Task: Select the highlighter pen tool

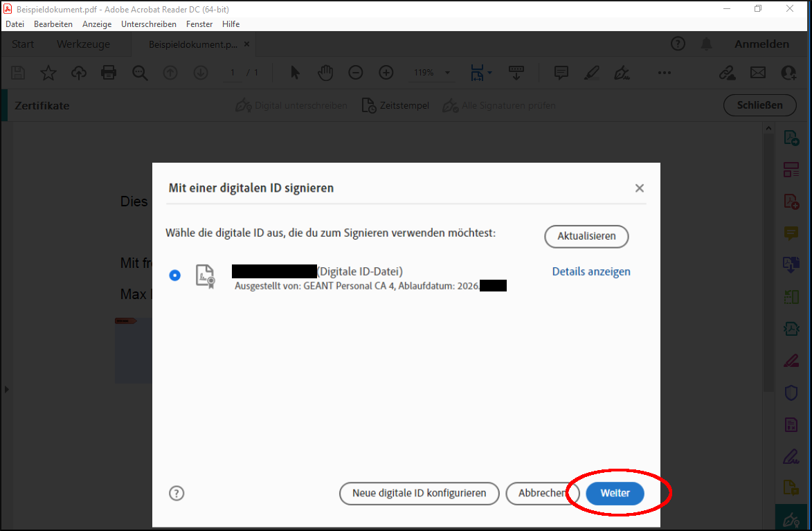Action: pos(591,73)
